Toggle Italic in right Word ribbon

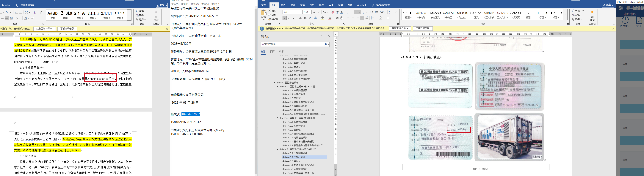(x=289, y=18)
